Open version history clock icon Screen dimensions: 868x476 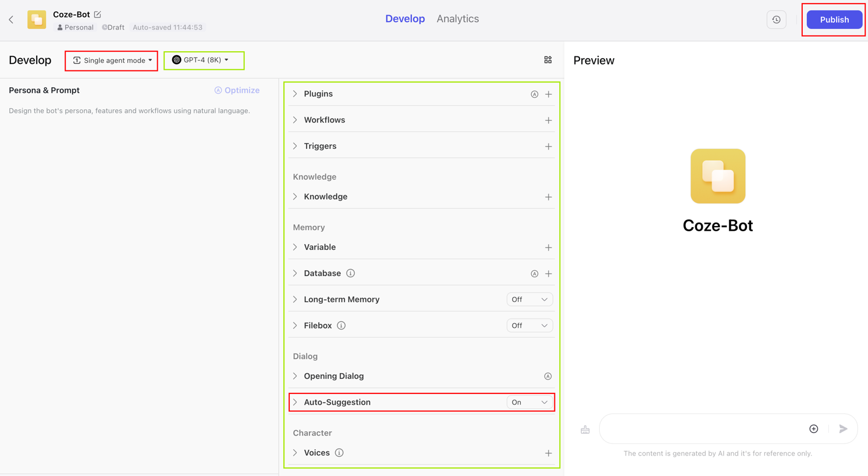coord(776,20)
